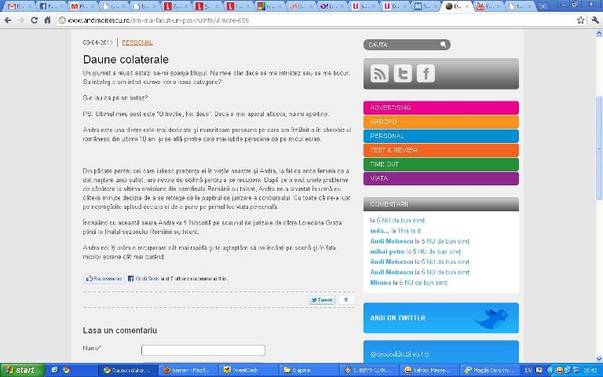The width and height of the screenshot is (603, 377).
Task: Open the ADVERTISING category
Action: pyautogui.click(x=441, y=108)
